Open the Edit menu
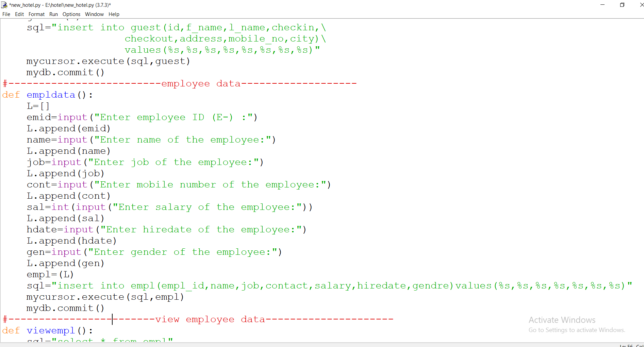The width and height of the screenshot is (644, 347). (x=19, y=14)
